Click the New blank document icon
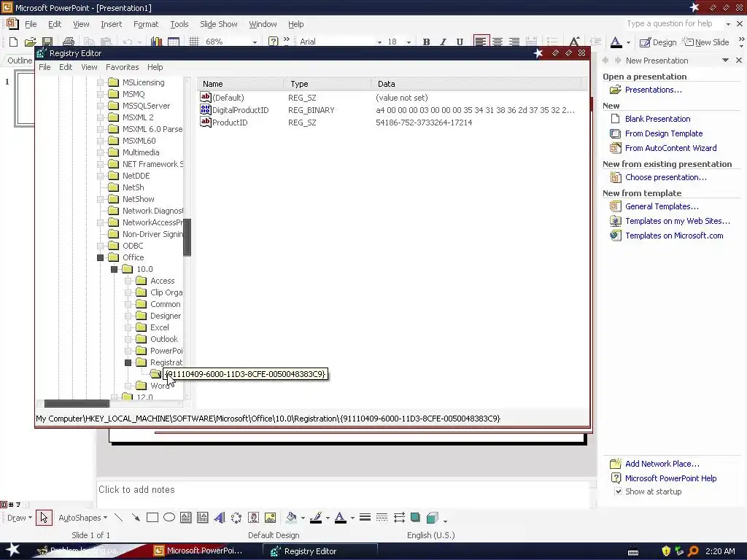The height and width of the screenshot is (560, 747). tap(13, 42)
